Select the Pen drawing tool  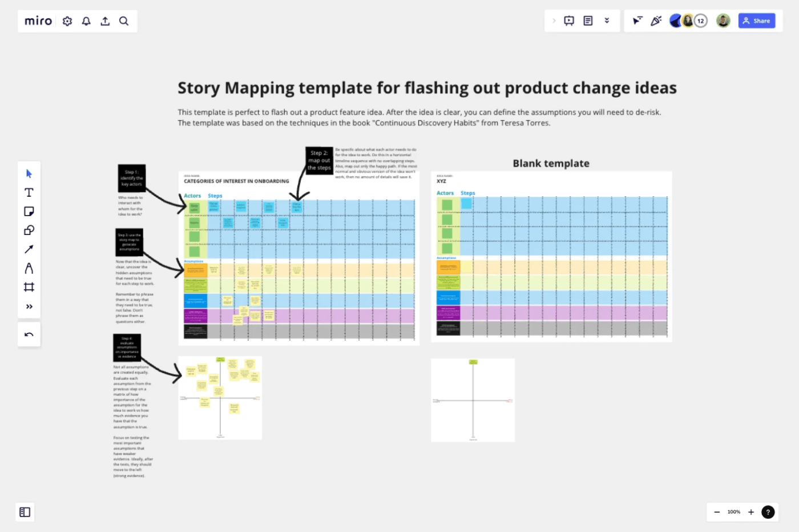click(x=29, y=268)
